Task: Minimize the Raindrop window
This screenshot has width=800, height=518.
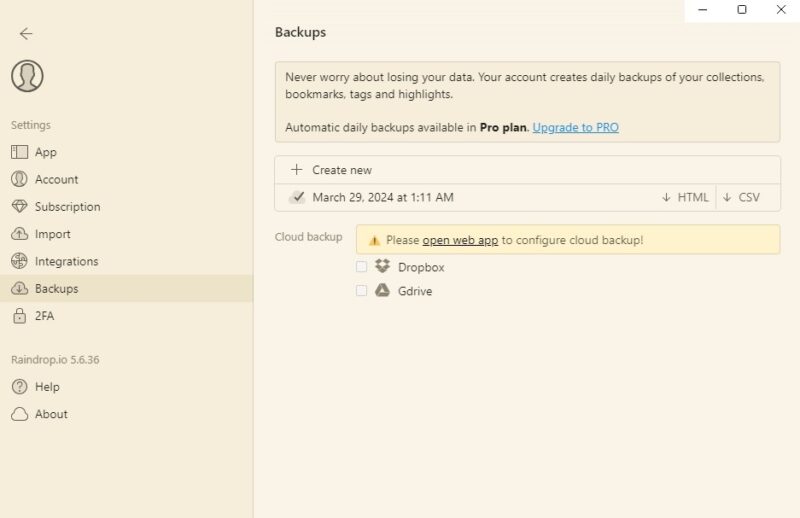Action: coord(703,10)
